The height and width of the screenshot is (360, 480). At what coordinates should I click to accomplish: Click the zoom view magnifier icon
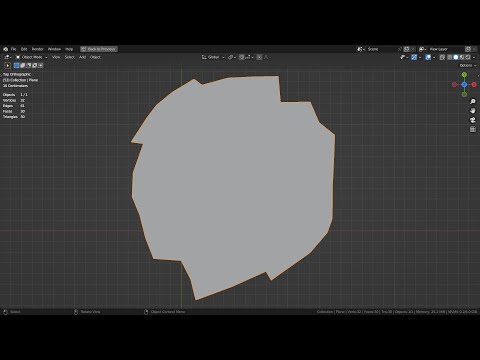click(x=473, y=101)
